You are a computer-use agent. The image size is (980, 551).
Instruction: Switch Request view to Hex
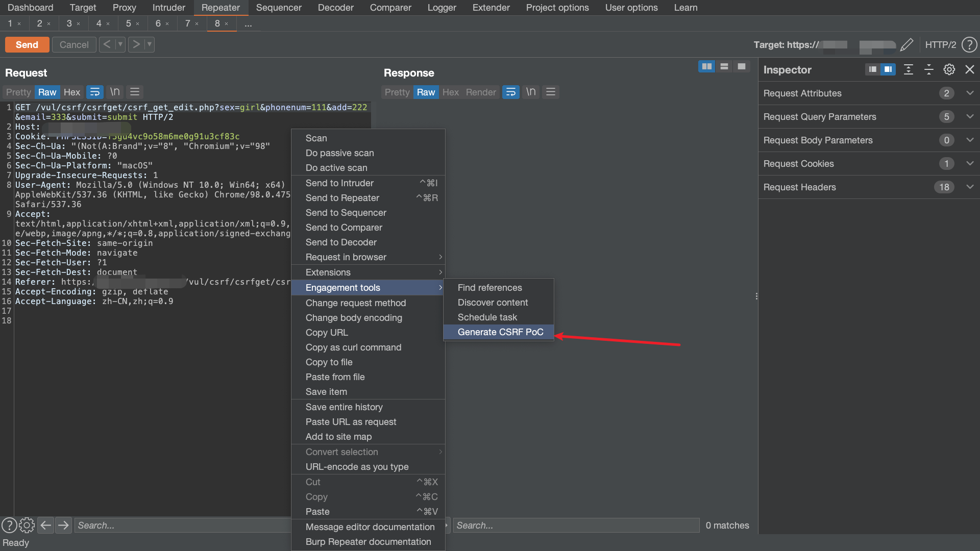[x=72, y=92]
